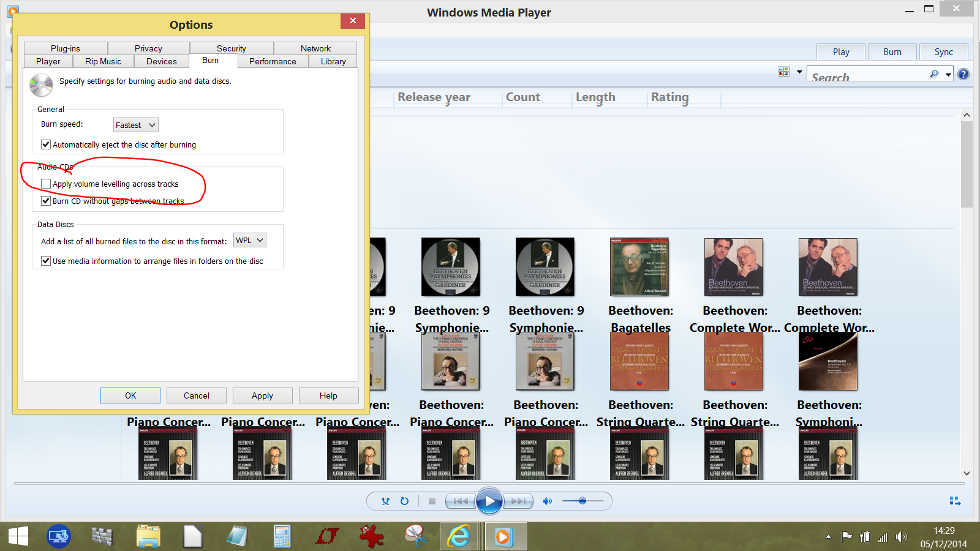This screenshot has width=980, height=551.
Task: Switch to the Privacy options tab
Action: point(148,48)
